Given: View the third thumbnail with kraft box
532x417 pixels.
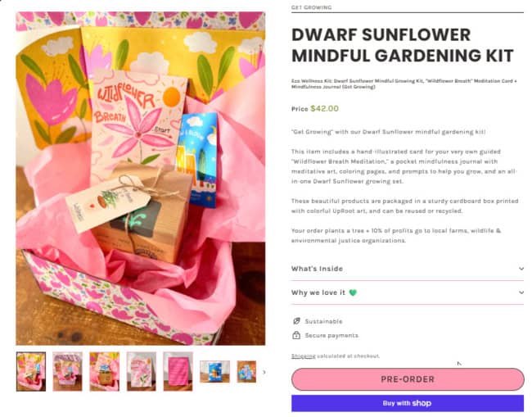Looking at the screenshot, I should click(105, 371).
